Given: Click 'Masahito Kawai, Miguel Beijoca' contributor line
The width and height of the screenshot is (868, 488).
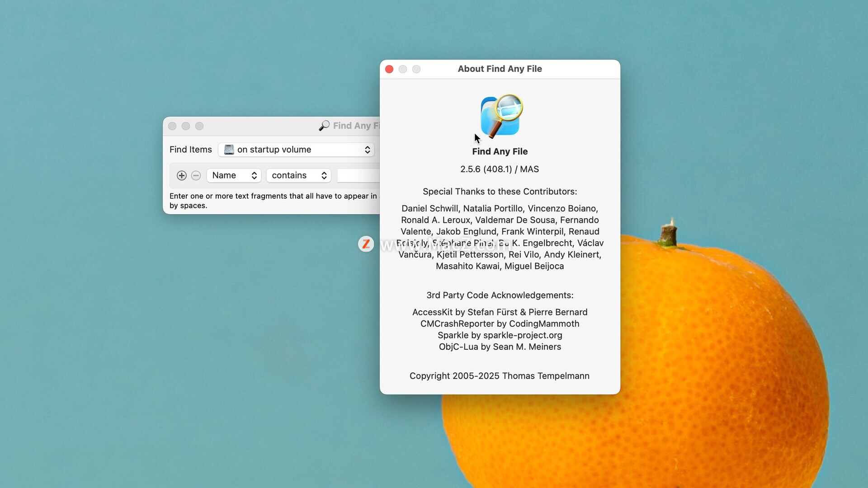Looking at the screenshot, I should [x=500, y=266].
